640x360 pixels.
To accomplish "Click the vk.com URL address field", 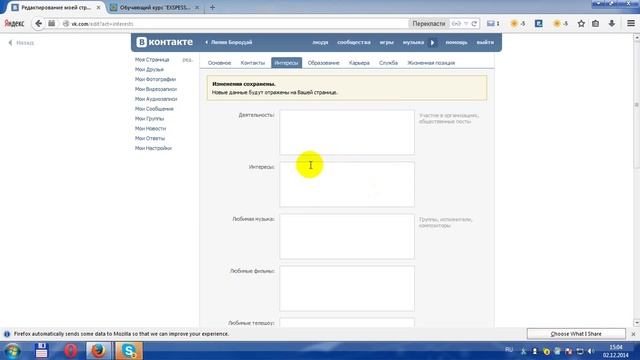I will [239, 24].
